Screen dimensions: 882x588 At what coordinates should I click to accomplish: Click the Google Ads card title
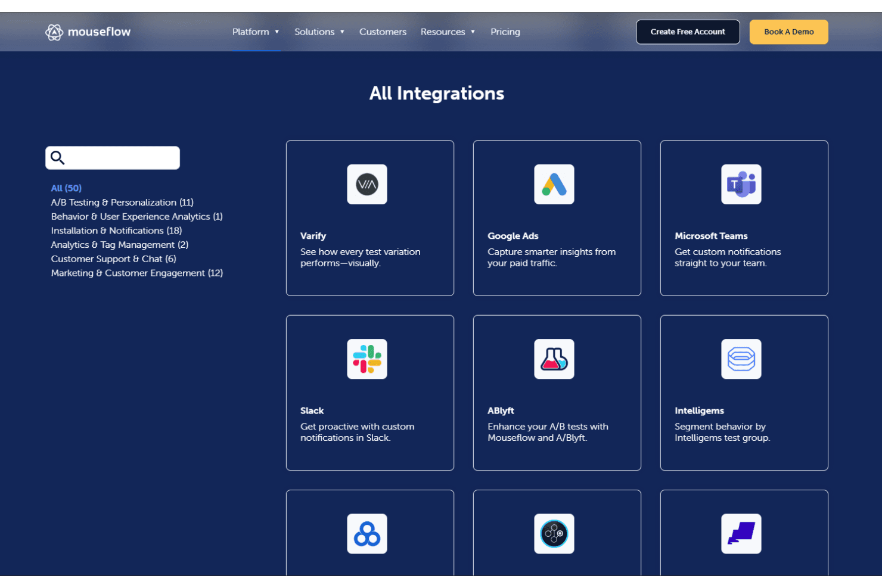click(x=513, y=236)
